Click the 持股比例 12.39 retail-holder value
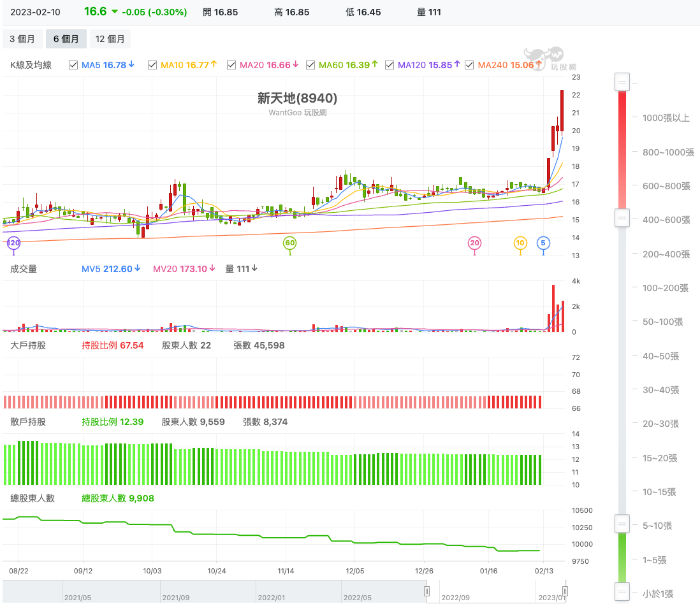Viewport: 700px width, 604px height. pos(112,422)
